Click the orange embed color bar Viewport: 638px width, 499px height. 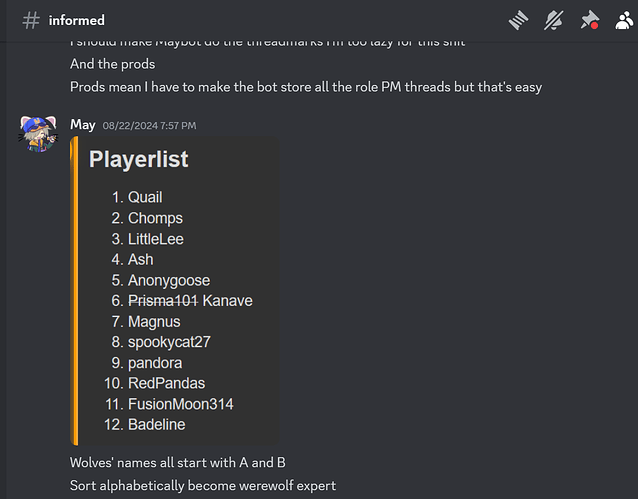[x=74, y=291]
